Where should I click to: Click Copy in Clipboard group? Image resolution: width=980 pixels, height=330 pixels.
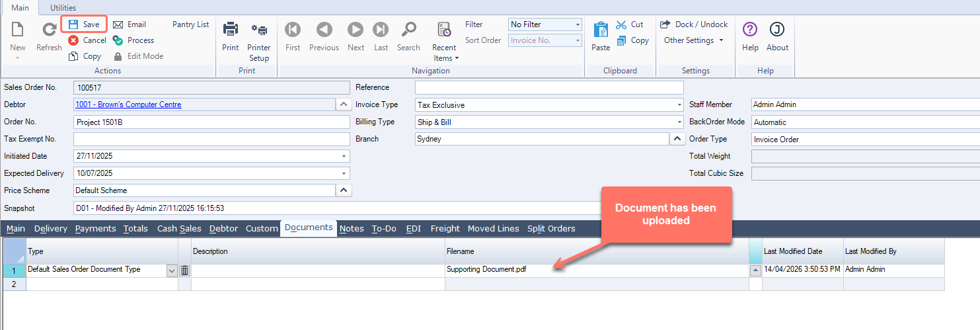tap(632, 40)
